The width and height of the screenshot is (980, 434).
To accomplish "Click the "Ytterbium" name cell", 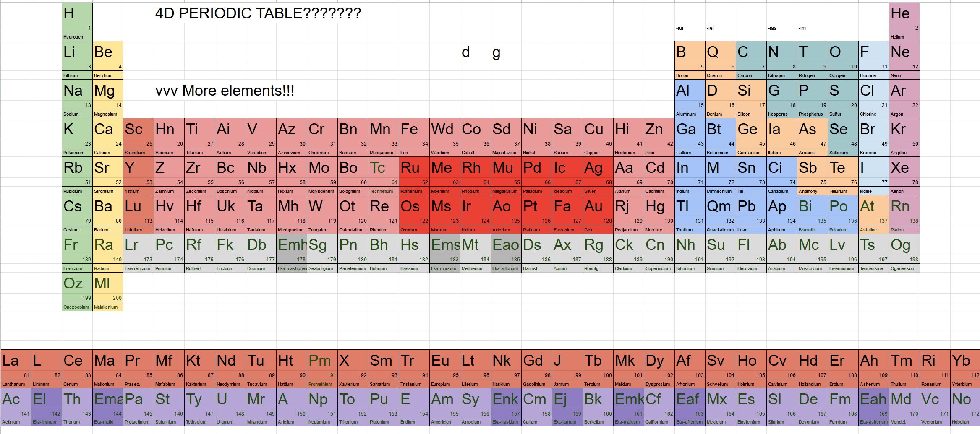I will point(965,384).
